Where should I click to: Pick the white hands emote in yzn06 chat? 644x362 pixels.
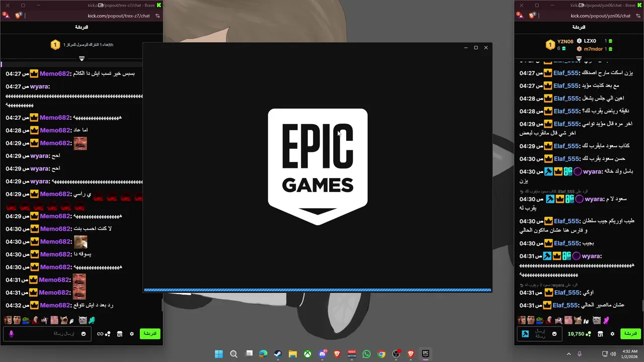point(586,320)
